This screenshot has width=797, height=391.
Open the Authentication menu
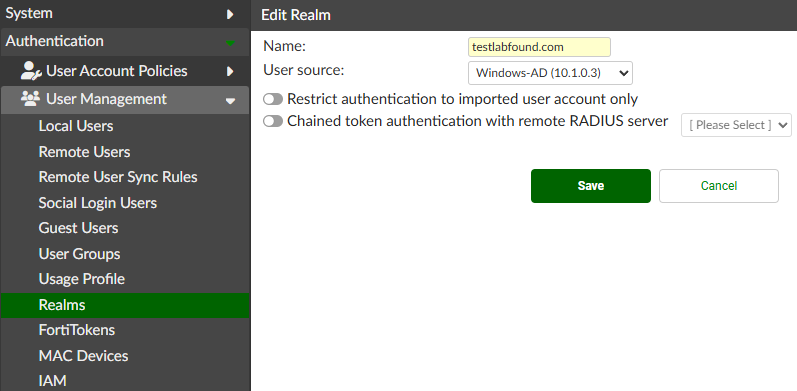pos(125,42)
